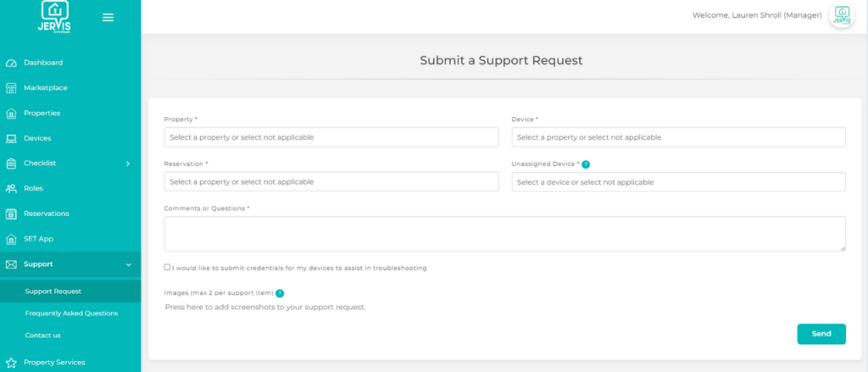The image size is (868, 372).
Task: Click the Images help question mark icon
Action: pyautogui.click(x=280, y=293)
